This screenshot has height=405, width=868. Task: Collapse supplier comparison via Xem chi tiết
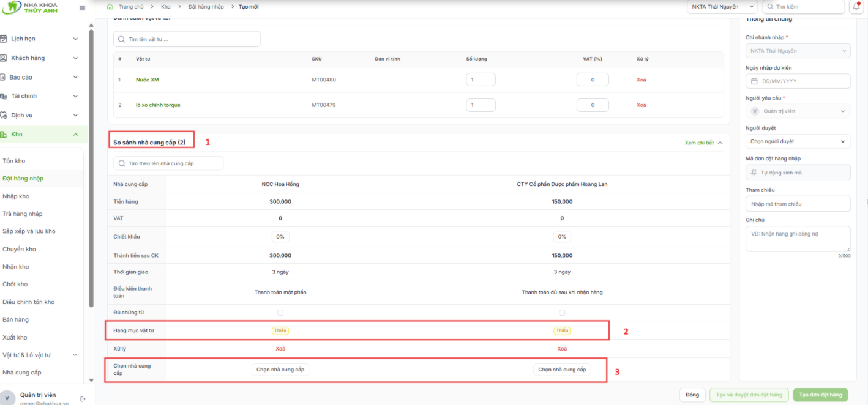point(704,143)
